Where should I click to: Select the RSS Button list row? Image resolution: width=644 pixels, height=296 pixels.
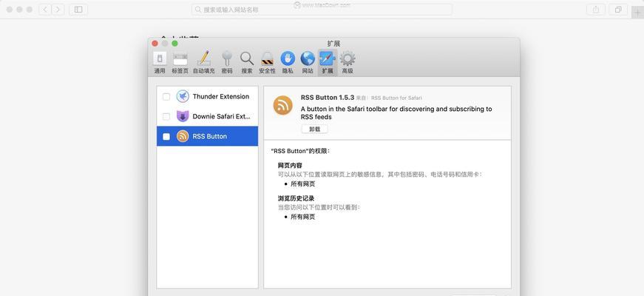208,136
